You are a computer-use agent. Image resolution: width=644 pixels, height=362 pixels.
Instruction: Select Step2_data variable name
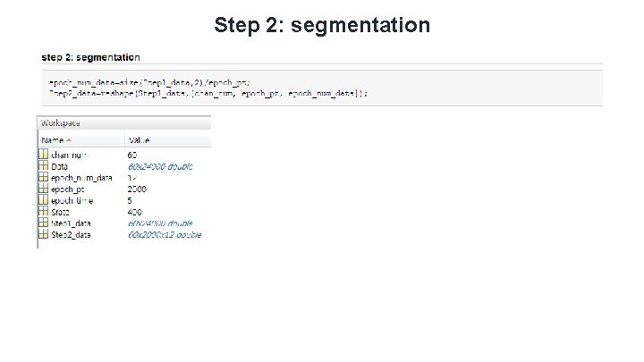[x=71, y=235]
